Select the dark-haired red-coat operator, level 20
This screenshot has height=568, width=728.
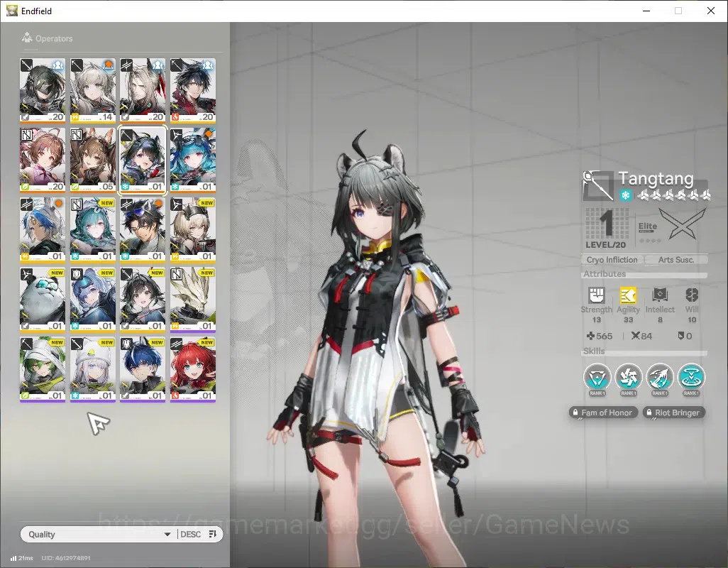point(193,91)
